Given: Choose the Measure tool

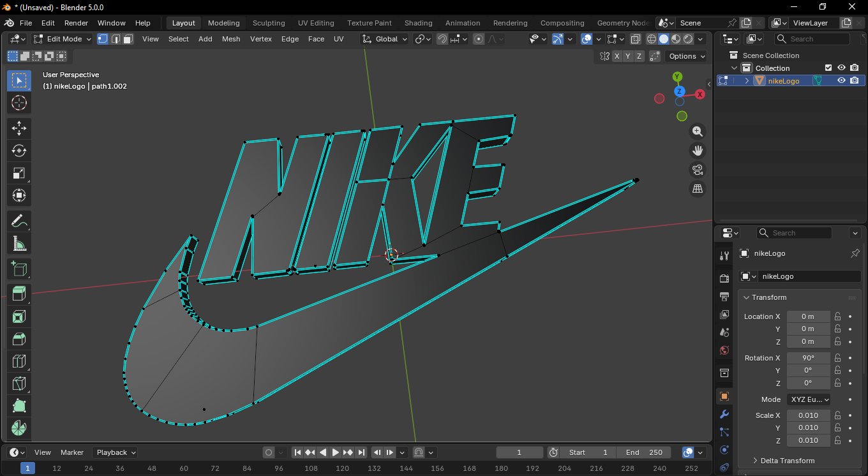Looking at the screenshot, I should pyautogui.click(x=19, y=244).
